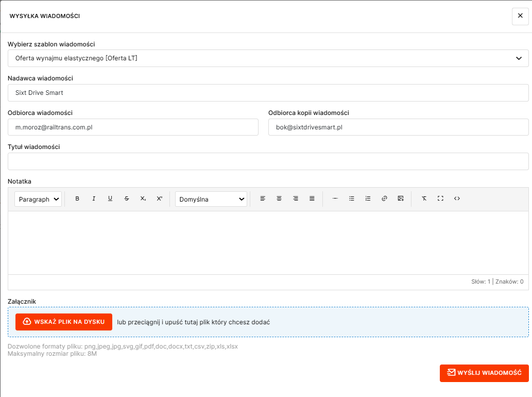Toggle superscript formatting

160,198
